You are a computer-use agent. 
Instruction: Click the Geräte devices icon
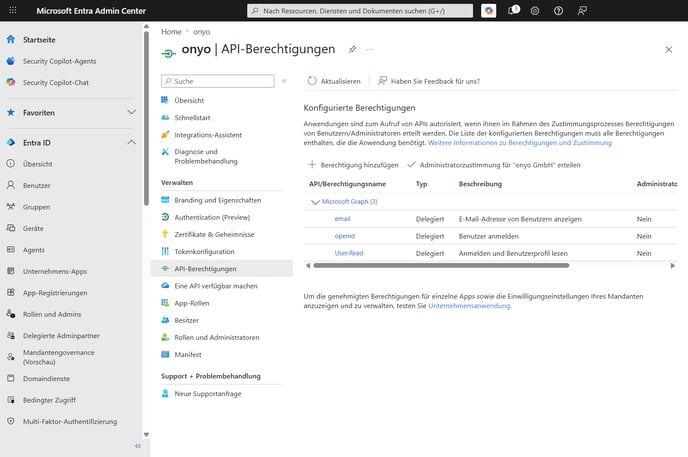[11, 228]
